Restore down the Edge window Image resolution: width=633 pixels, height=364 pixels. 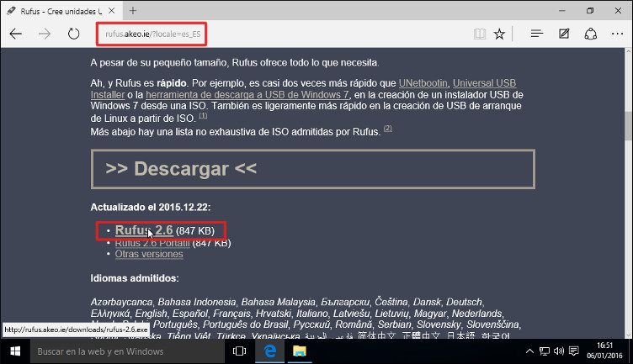coord(590,11)
